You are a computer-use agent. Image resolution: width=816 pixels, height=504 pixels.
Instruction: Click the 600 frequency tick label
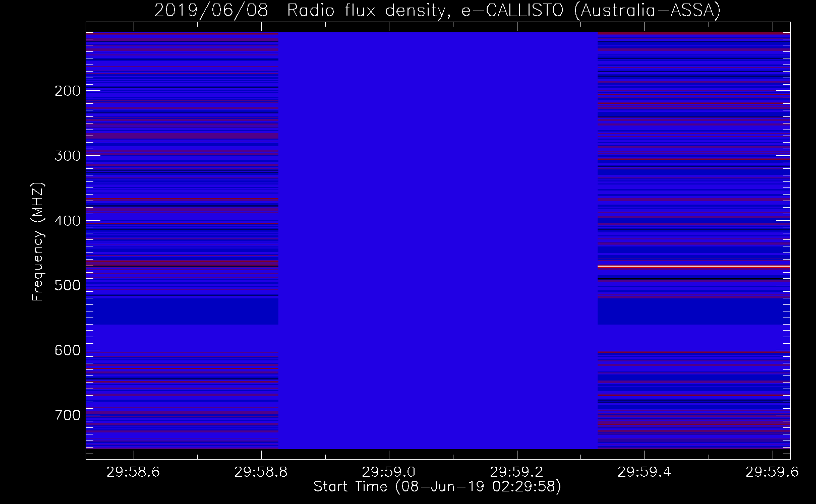click(x=68, y=350)
